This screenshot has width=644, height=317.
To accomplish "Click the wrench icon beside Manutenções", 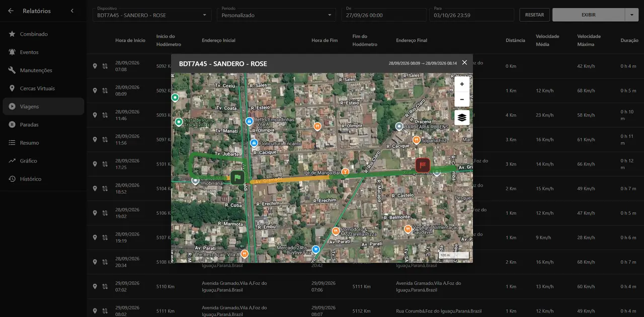I will (12, 70).
